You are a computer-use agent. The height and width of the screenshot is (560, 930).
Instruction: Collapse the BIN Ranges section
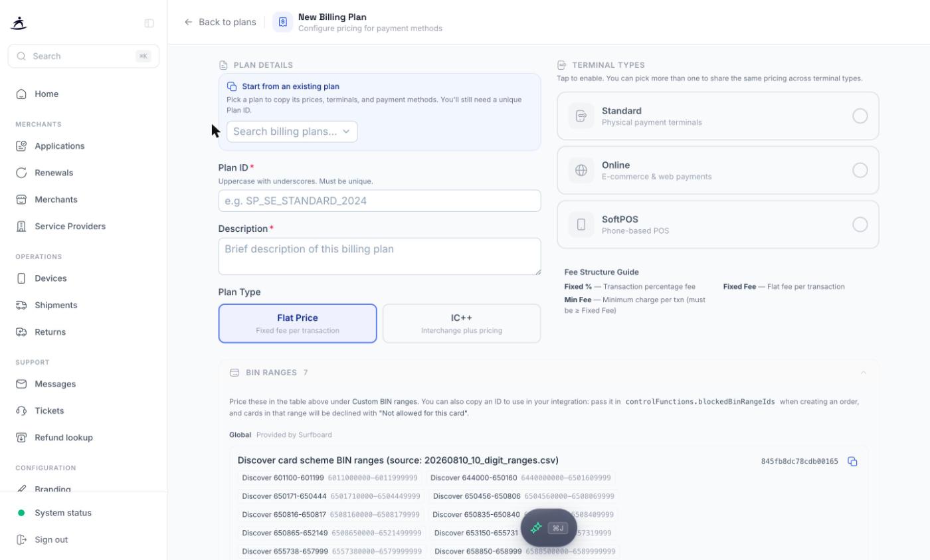(x=864, y=373)
